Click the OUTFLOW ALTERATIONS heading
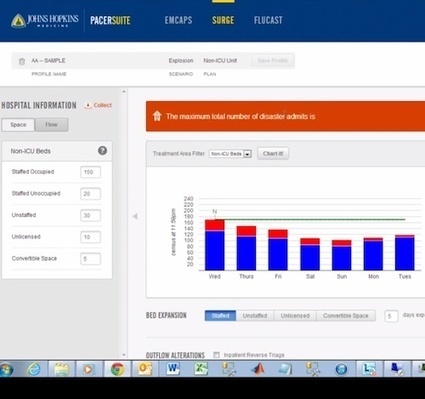425x399 pixels. tap(175, 355)
